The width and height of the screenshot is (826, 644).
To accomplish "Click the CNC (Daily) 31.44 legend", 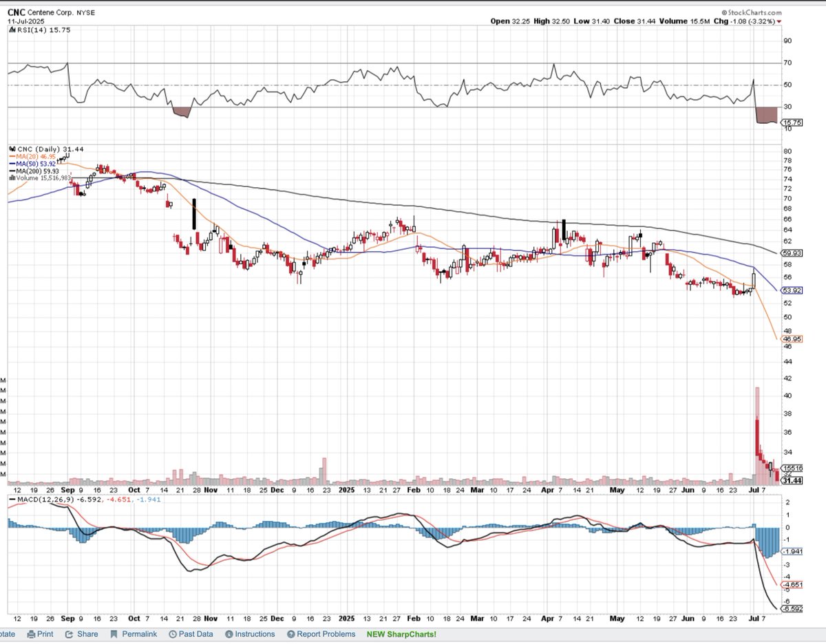I will (45, 149).
